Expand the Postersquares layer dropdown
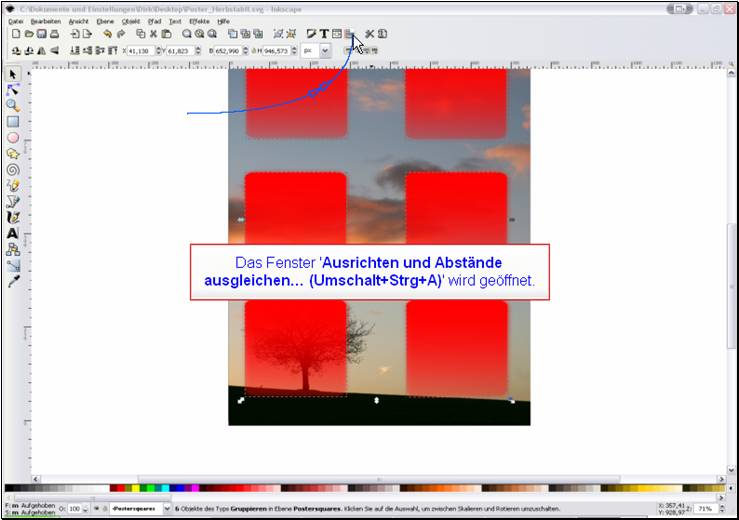This screenshot has width=739, height=520. pyautogui.click(x=166, y=508)
